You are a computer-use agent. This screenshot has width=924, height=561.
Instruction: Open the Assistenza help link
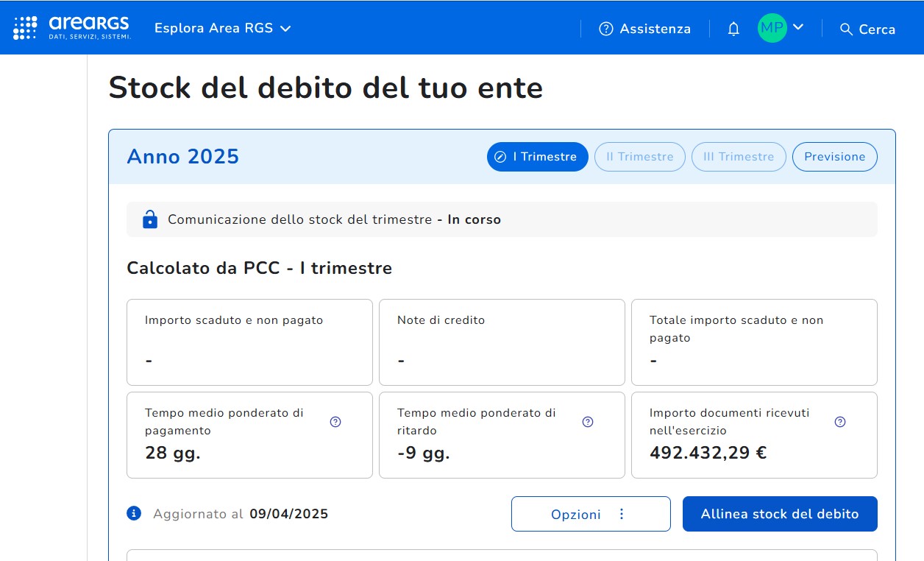point(645,29)
